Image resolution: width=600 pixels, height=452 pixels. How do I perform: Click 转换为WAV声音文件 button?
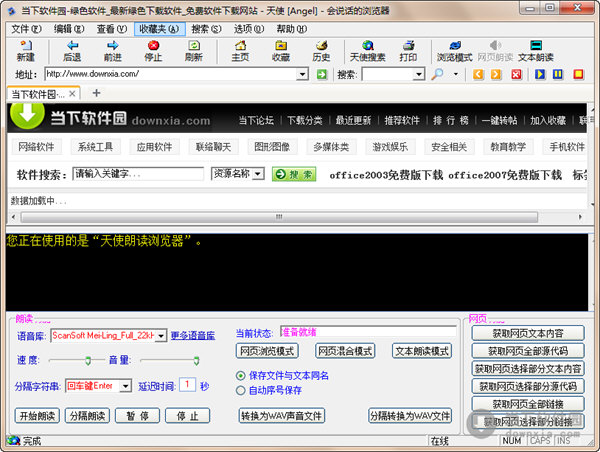click(x=282, y=416)
